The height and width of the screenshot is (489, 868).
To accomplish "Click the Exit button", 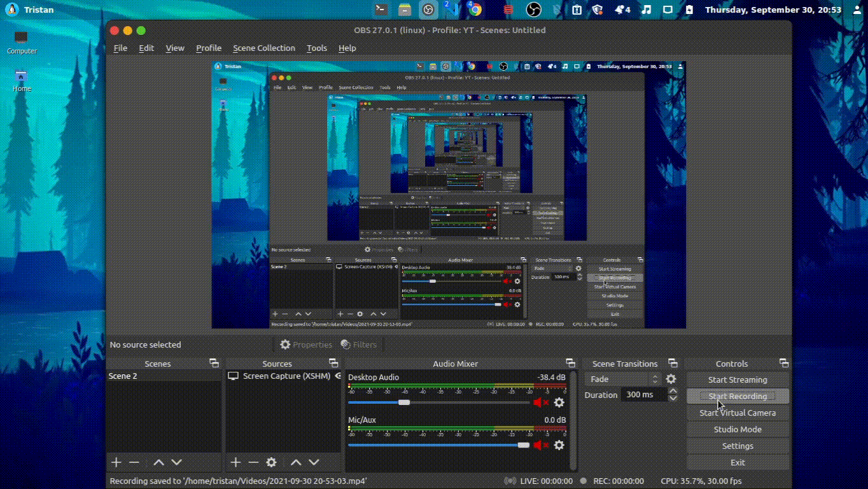I will coord(738,462).
